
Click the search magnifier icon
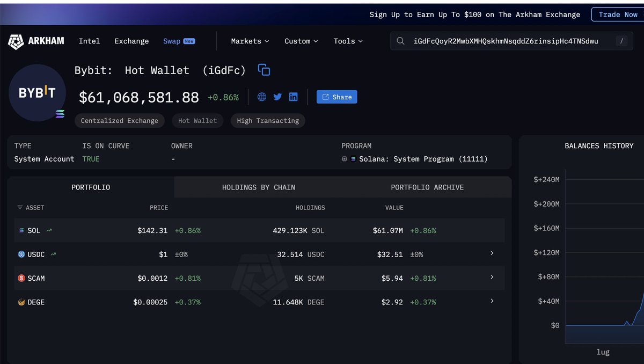400,41
